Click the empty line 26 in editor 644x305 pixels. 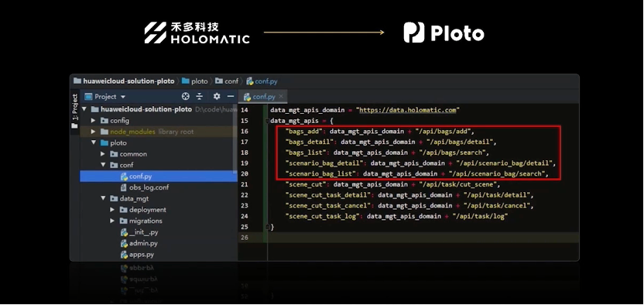[x=423, y=238]
